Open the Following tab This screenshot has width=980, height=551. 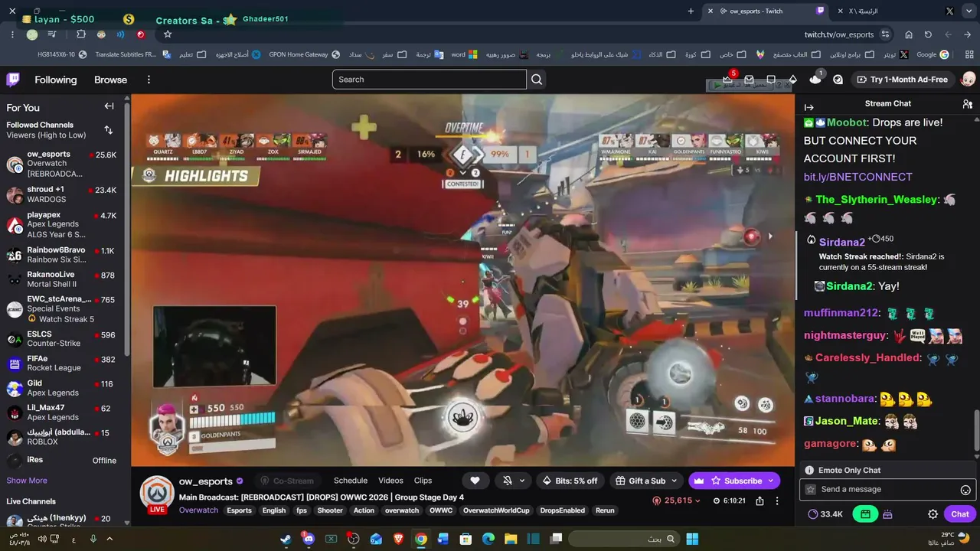click(56, 80)
